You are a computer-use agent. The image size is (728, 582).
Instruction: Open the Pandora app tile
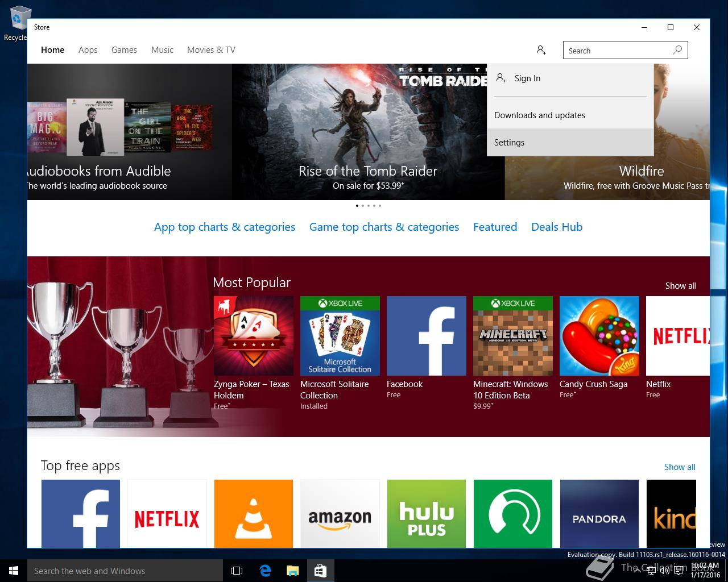pyautogui.click(x=599, y=513)
